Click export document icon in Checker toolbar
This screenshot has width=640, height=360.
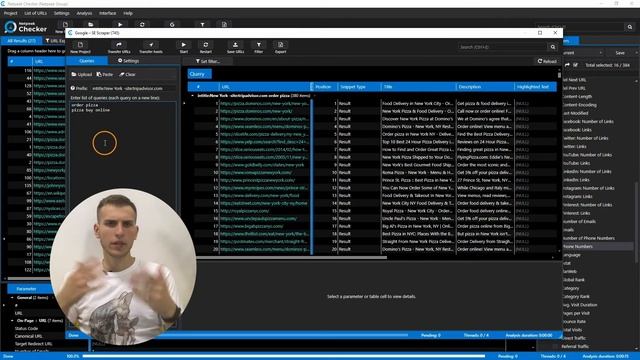[224, 25]
